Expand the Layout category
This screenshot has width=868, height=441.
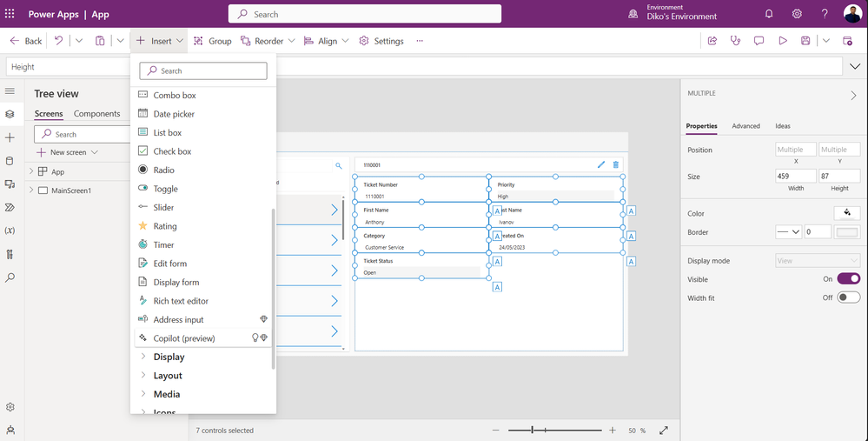point(142,375)
